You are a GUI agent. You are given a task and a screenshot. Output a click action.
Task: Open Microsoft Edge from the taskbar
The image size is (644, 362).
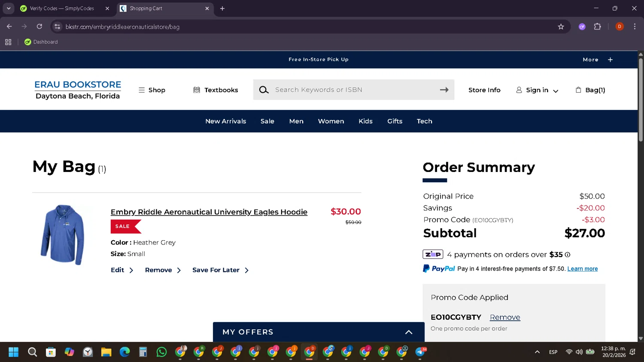(125, 352)
